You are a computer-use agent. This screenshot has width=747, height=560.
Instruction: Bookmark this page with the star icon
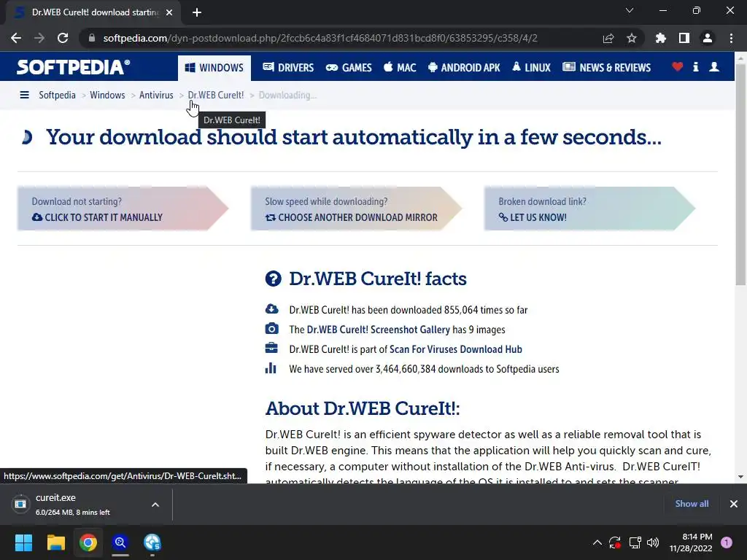coord(631,38)
